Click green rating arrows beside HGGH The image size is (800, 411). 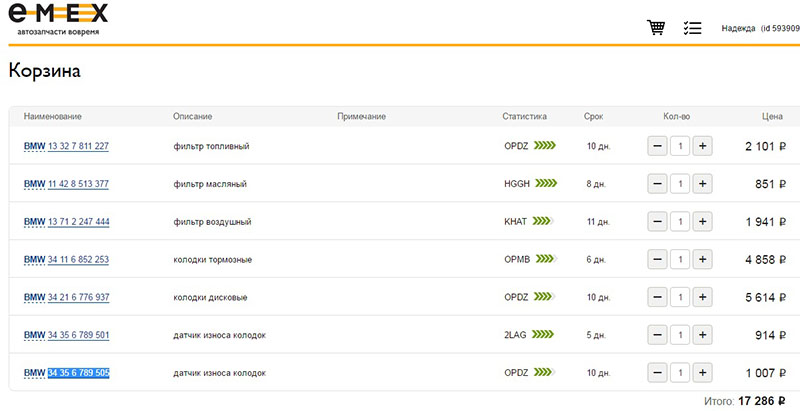546,184
